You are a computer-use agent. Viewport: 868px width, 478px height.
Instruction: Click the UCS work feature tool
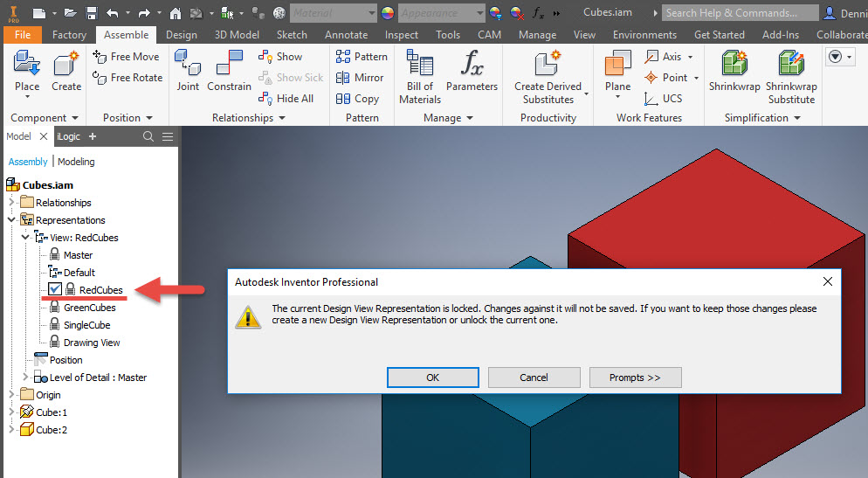coord(663,99)
